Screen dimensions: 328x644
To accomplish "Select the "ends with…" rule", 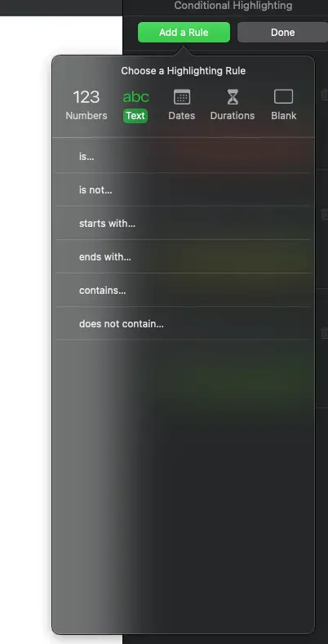I will 183,256.
